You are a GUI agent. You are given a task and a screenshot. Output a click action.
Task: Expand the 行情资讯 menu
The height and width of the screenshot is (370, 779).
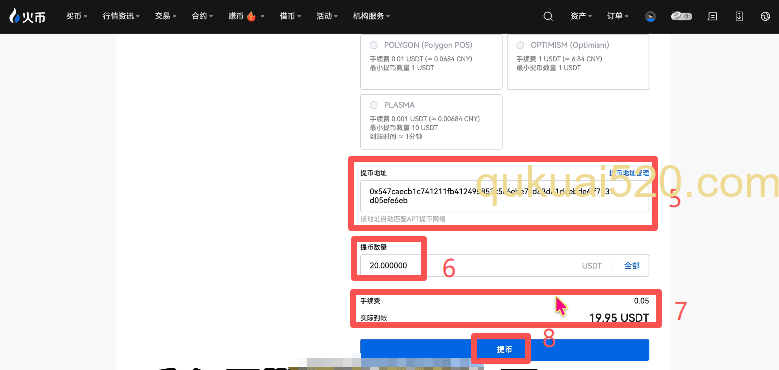click(x=121, y=16)
